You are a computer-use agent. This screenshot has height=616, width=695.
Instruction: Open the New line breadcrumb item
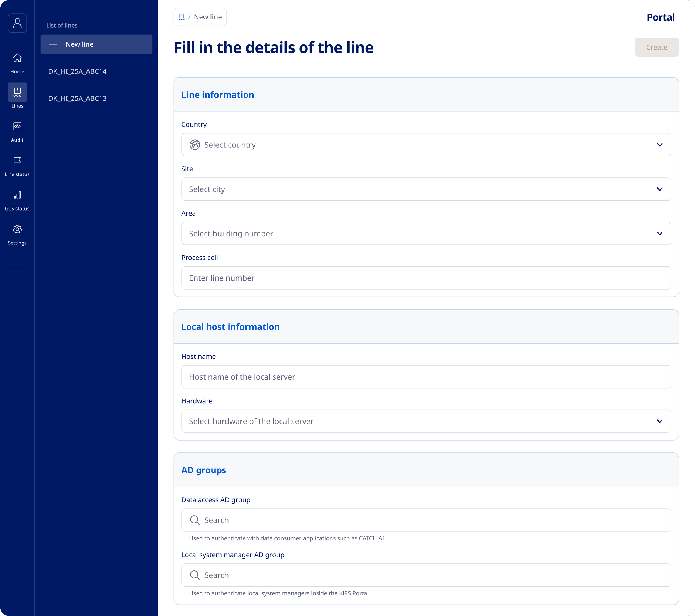click(208, 16)
